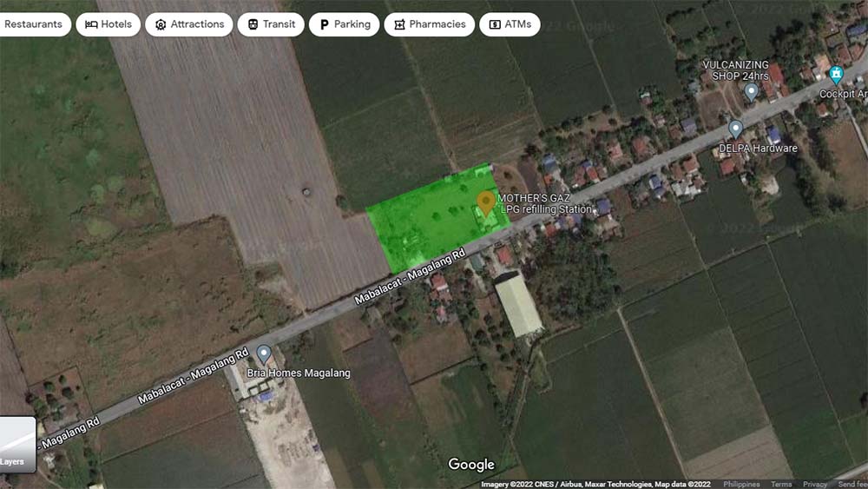868x489 pixels.
Task: Click the Bria Homes Magalang label
Action: pos(299,373)
